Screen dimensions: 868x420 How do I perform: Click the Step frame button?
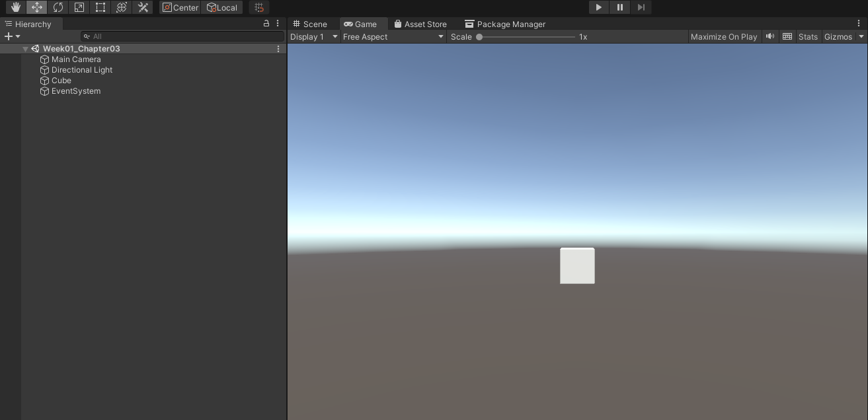pos(641,7)
